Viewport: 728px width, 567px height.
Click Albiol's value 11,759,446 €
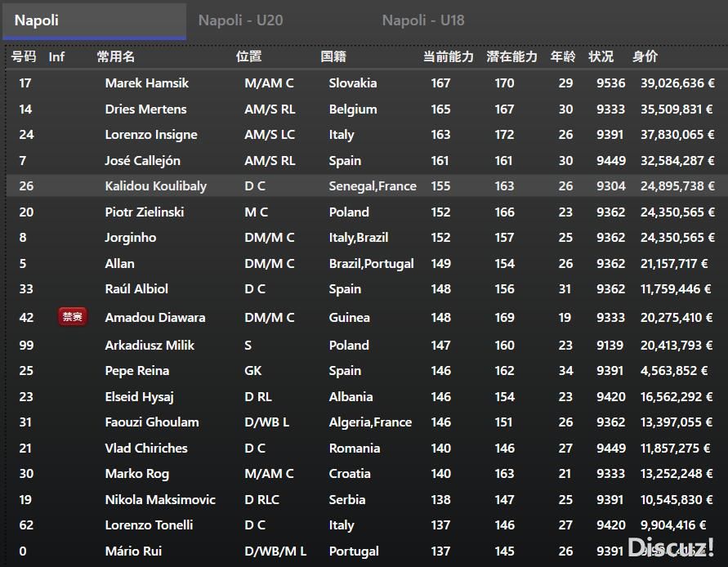pyautogui.click(x=676, y=289)
